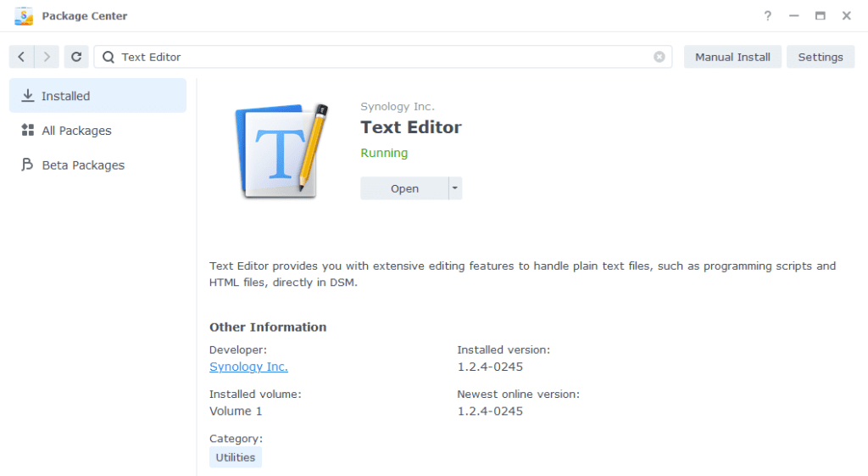868x476 pixels.
Task: Minimize the Package Center window
Action: (x=793, y=16)
